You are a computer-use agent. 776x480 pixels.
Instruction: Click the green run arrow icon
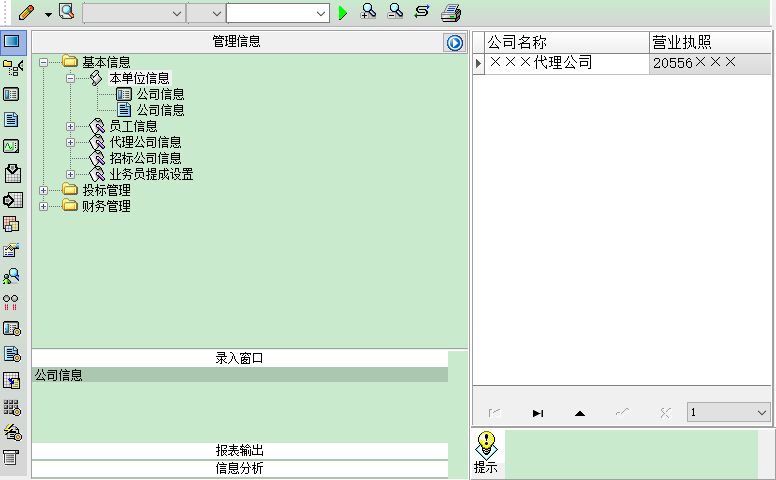342,13
